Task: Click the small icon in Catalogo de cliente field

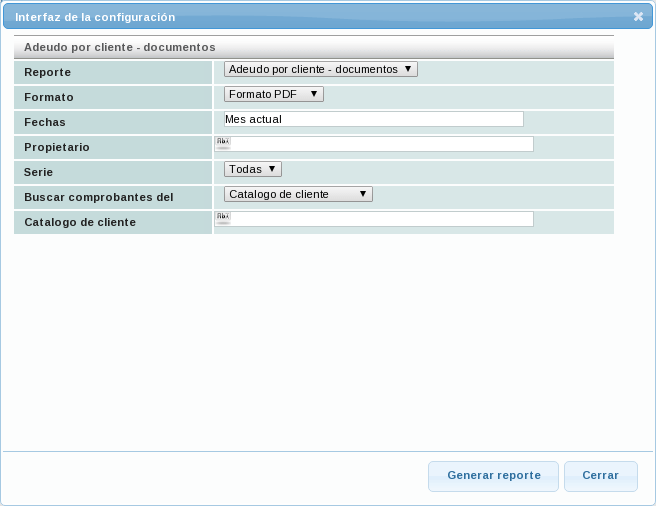Action: click(x=222, y=218)
